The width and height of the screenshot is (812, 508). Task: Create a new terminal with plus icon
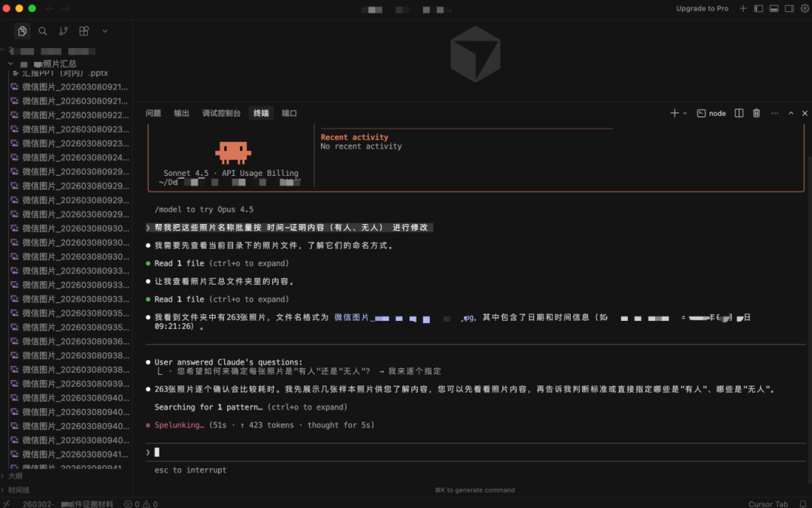[674, 113]
